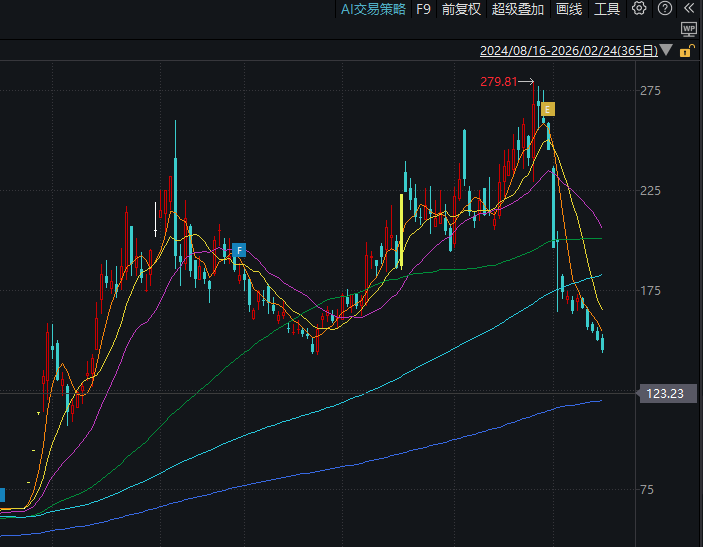Click the 2024/08/16-2026/02/24 date range link
The height and width of the screenshot is (547, 703).
pyautogui.click(x=569, y=50)
